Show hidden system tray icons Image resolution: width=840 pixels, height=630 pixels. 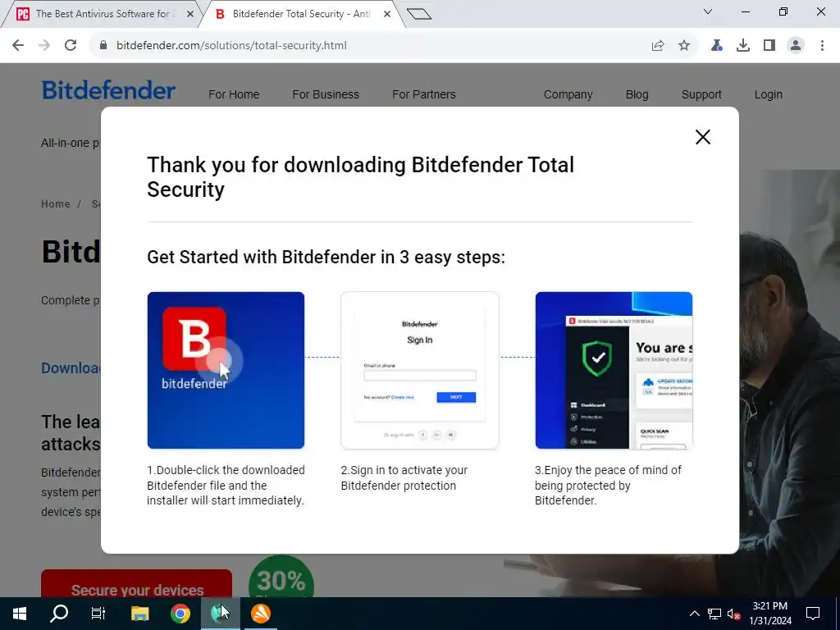click(694, 614)
